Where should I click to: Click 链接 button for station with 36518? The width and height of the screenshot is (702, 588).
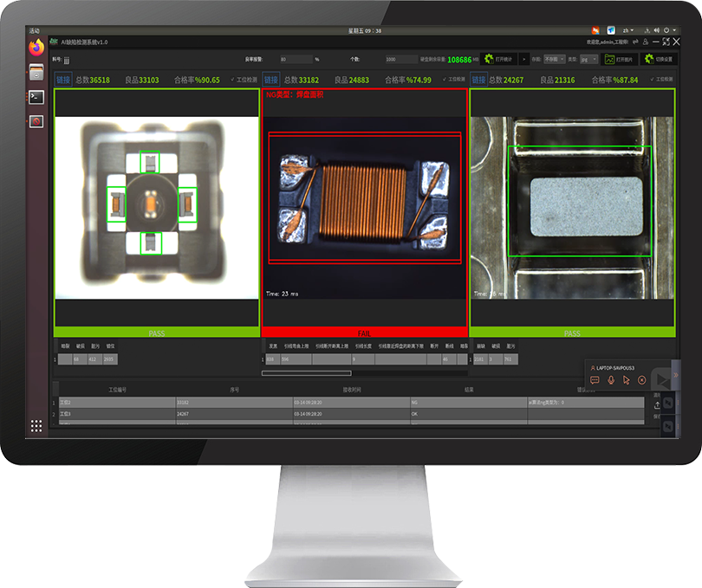63,80
